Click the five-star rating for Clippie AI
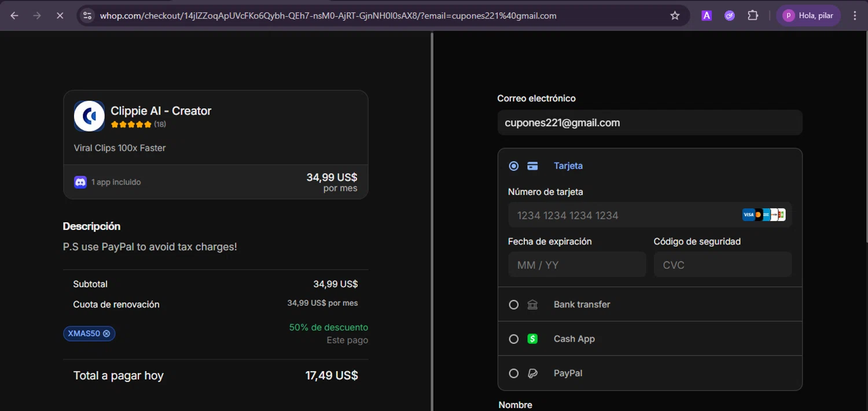This screenshot has width=868, height=411. 131,124
